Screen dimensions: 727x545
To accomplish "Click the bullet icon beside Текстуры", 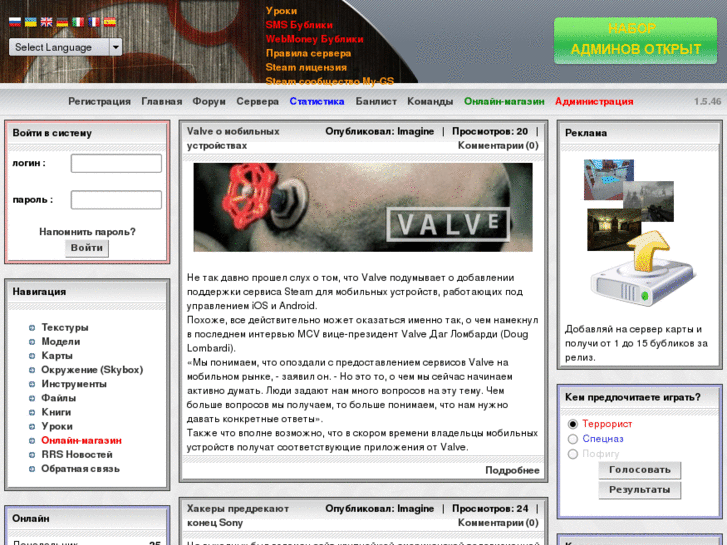I will coord(32,328).
